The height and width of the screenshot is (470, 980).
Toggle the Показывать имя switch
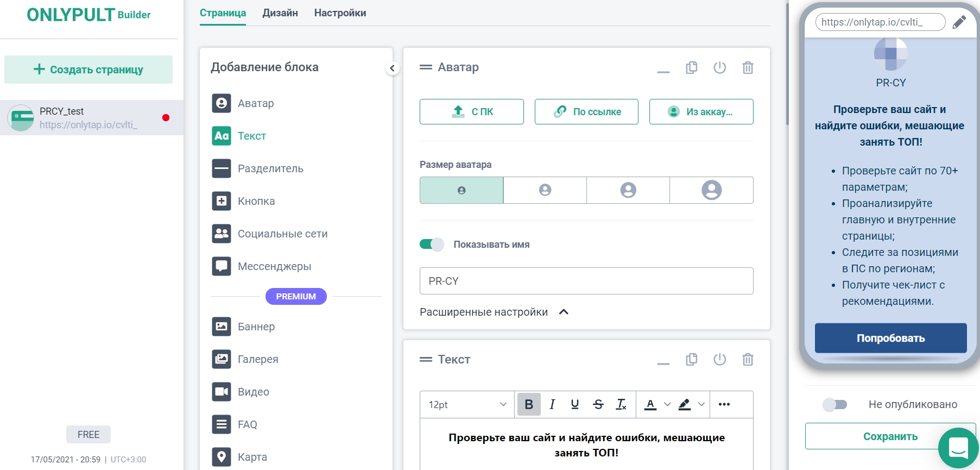(432, 245)
